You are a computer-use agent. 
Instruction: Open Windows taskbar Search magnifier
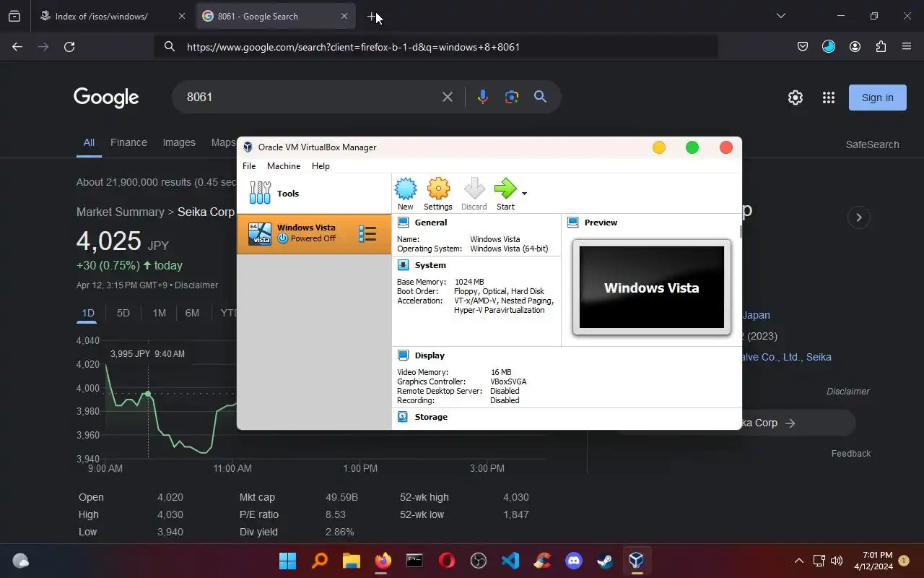pyautogui.click(x=320, y=561)
